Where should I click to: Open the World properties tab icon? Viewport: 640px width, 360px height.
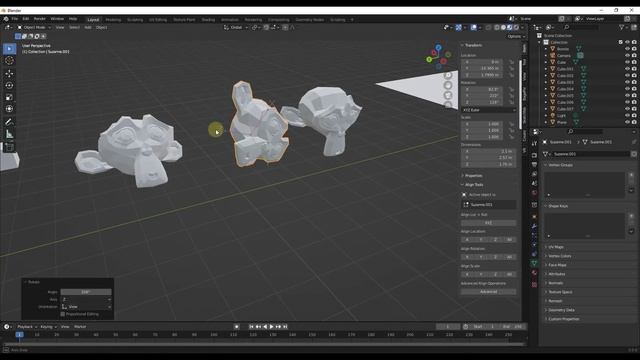coord(534,193)
